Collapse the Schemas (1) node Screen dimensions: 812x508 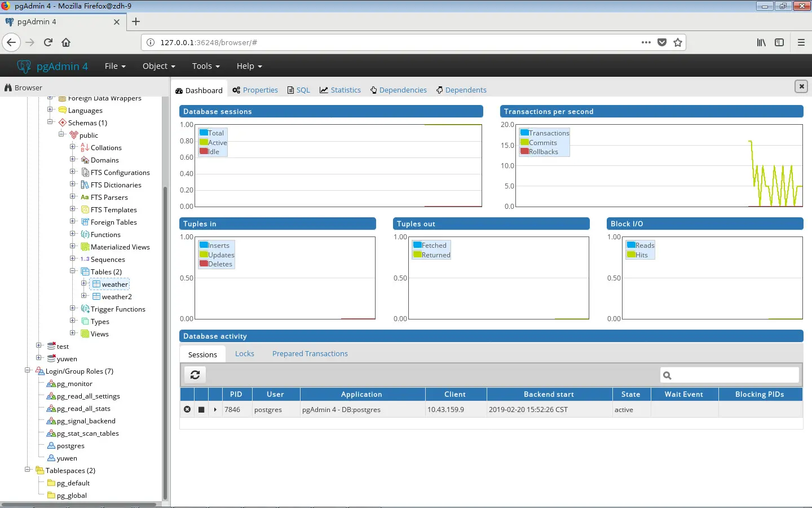(x=50, y=122)
